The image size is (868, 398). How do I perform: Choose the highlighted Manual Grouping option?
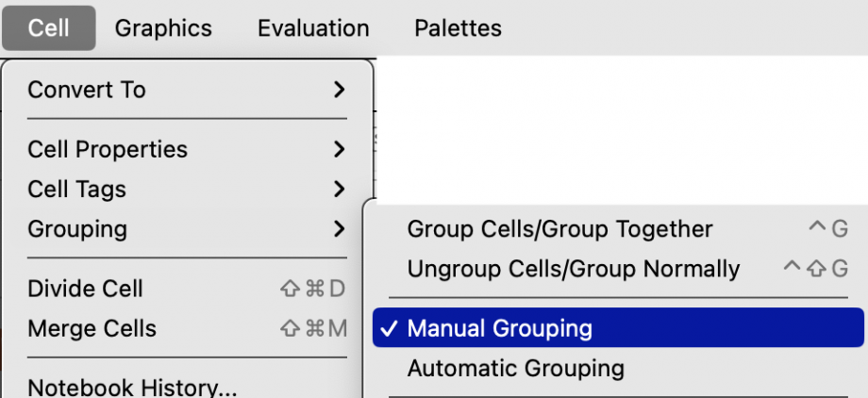(x=500, y=328)
